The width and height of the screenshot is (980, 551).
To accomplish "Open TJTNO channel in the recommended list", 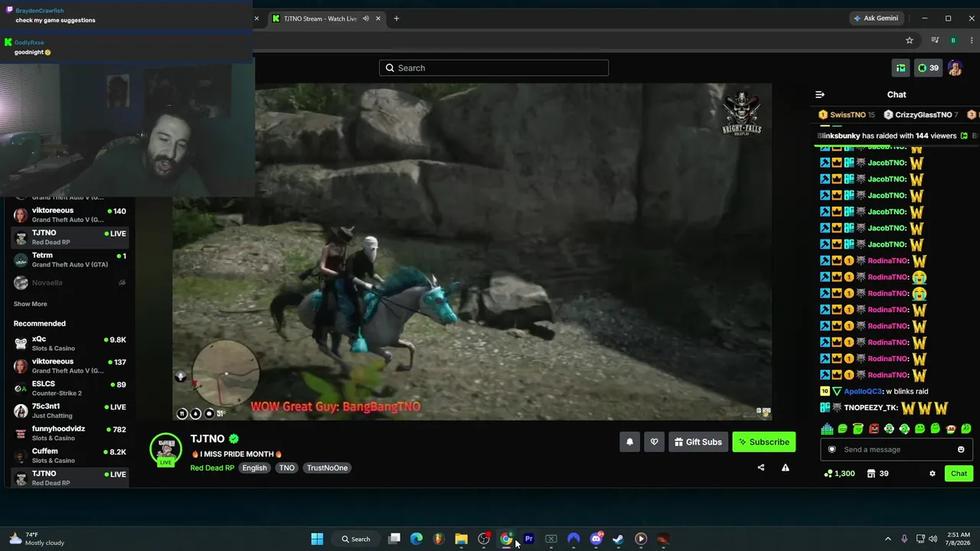I will (70, 478).
